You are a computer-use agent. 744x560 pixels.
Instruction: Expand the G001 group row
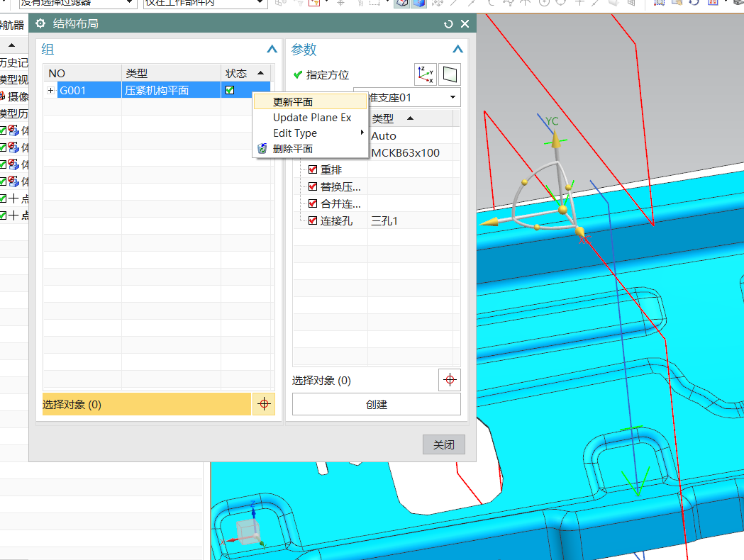51,90
